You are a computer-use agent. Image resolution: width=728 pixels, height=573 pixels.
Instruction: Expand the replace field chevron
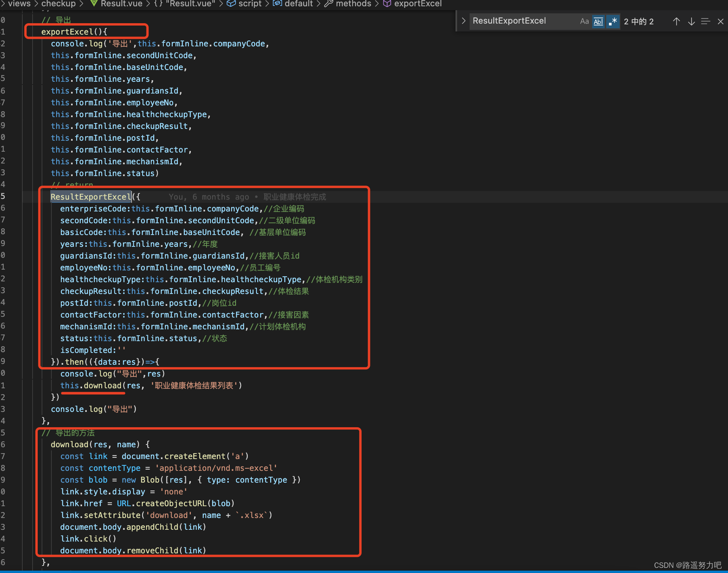(463, 21)
